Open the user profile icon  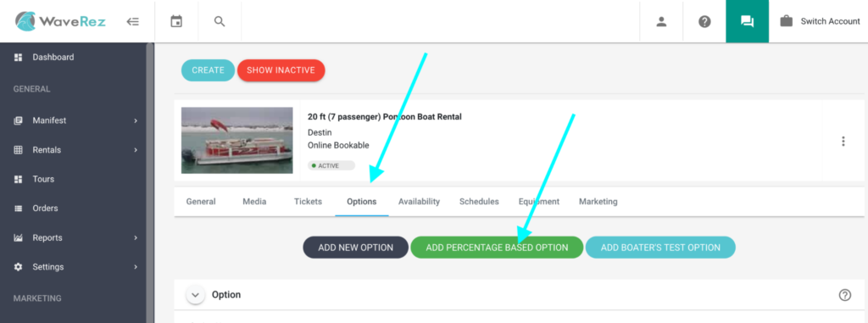pyautogui.click(x=661, y=21)
